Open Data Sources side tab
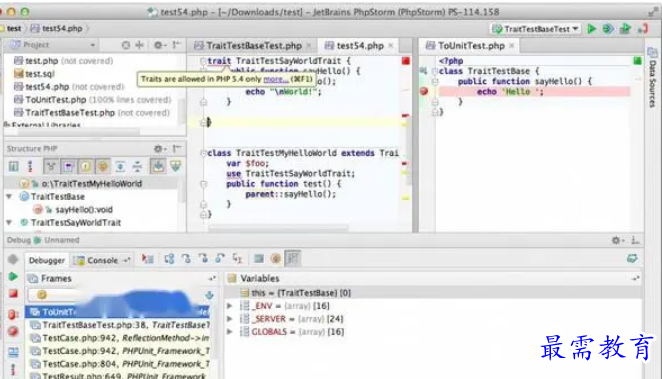The height and width of the screenshot is (379, 662). pos(652,78)
